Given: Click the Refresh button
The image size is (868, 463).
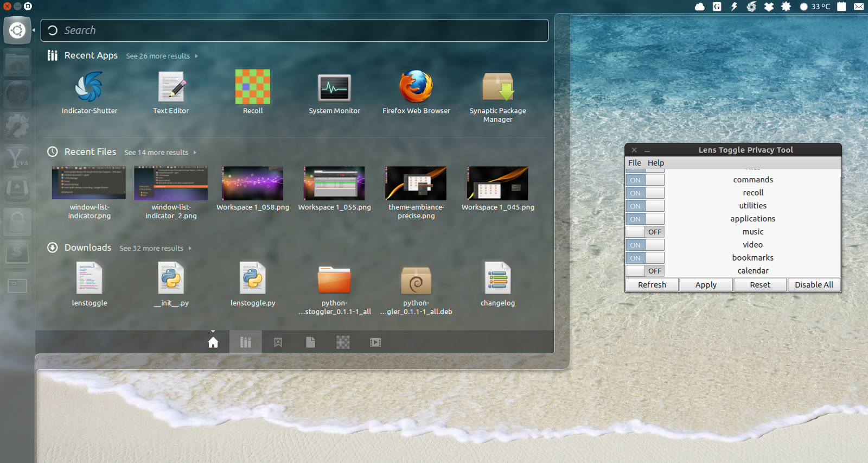Looking at the screenshot, I should [652, 285].
